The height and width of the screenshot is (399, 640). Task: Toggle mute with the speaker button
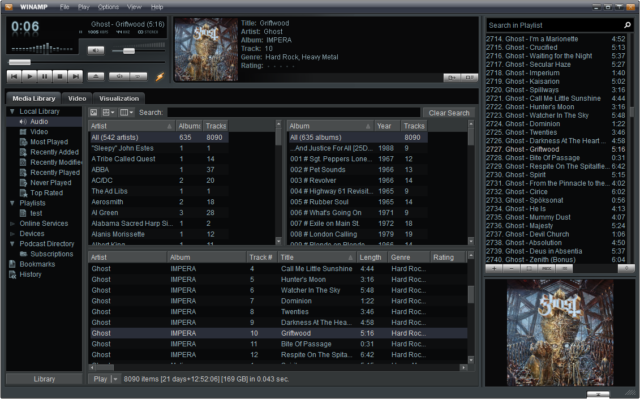click(96, 51)
